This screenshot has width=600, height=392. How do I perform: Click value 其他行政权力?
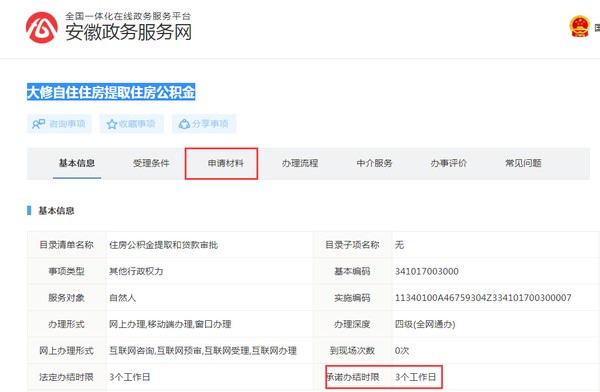pyautogui.click(x=136, y=271)
